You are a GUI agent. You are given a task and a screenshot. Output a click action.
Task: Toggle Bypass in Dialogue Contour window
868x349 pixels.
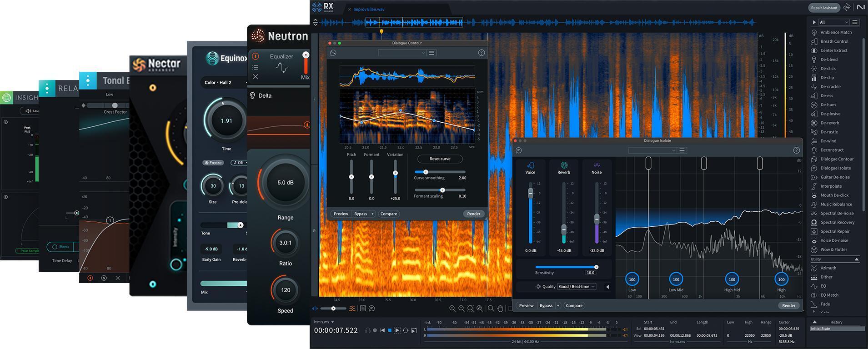360,214
